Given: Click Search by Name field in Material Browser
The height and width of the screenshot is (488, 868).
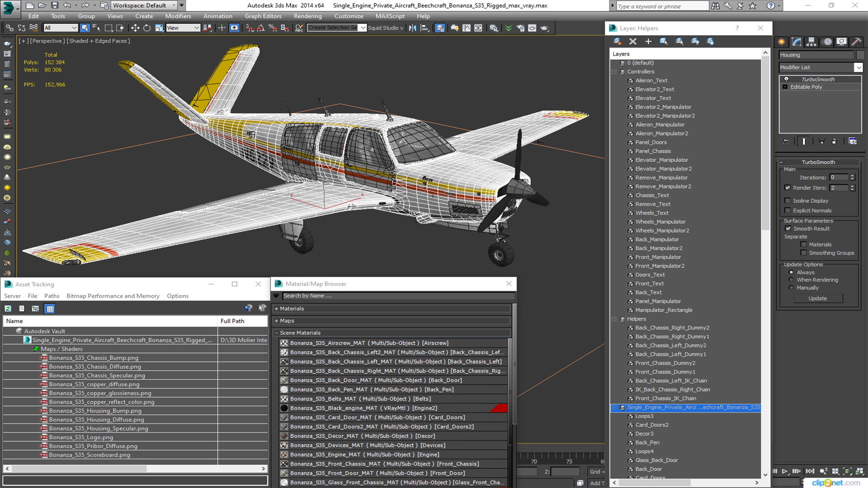Looking at the screenshot, I should click(x=398, y=296).
